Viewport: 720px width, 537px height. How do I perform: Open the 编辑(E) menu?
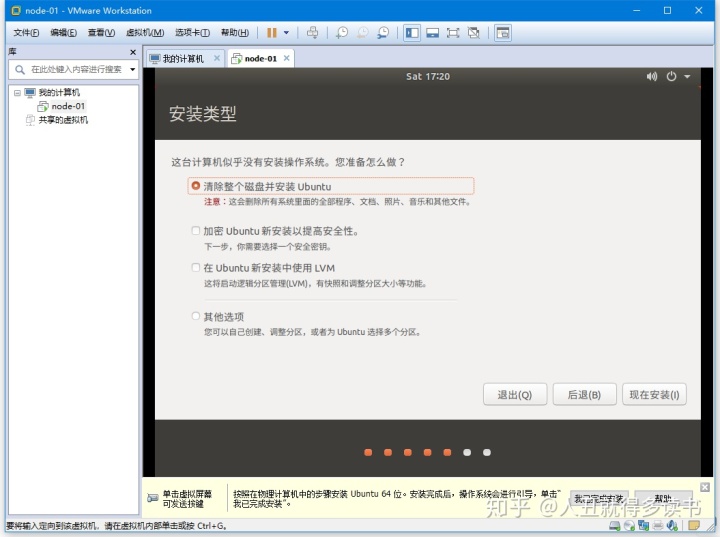point(63,33)
